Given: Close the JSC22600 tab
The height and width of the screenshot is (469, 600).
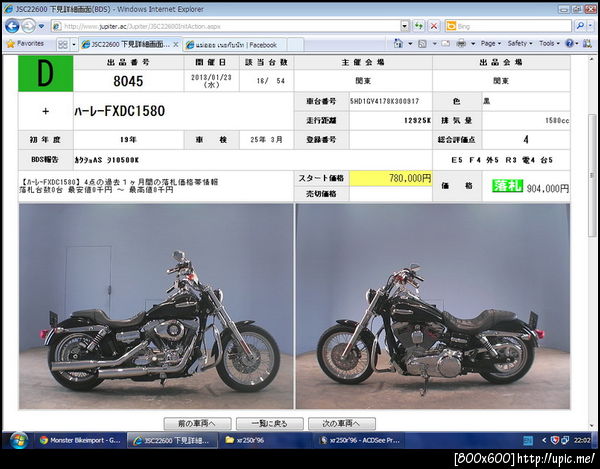Looking at the screenshot, I should [x=176, y=45].
